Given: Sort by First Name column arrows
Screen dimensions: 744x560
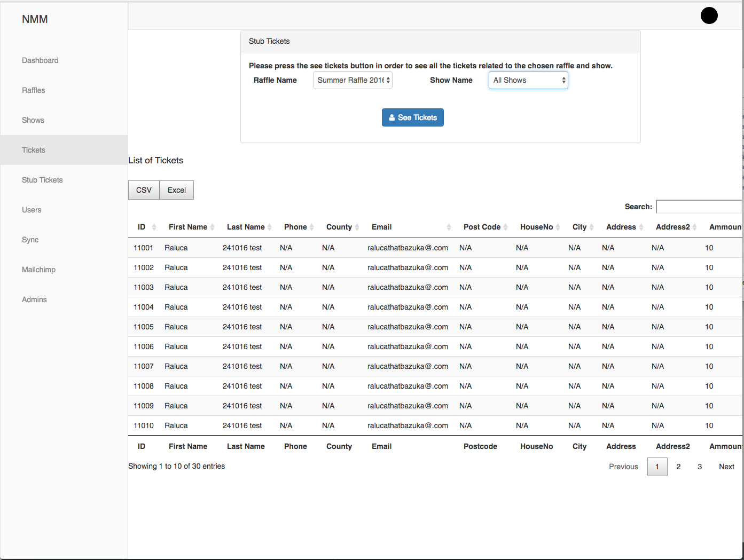Looking at the screenshot, I should pos(212,227).
